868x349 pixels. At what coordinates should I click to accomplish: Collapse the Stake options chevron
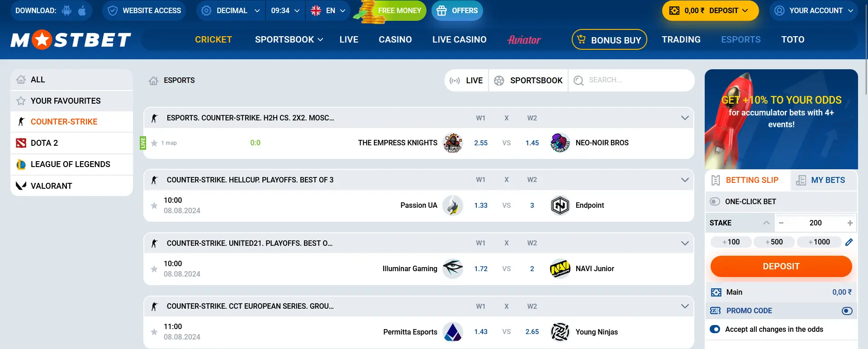[766, 223]
